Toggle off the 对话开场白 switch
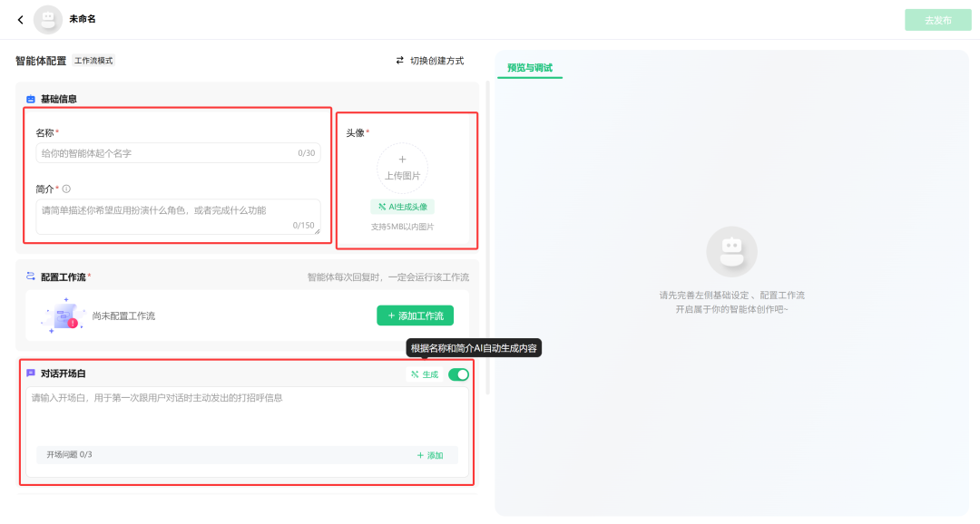This screenshot has height=524, width=980. 458,374
